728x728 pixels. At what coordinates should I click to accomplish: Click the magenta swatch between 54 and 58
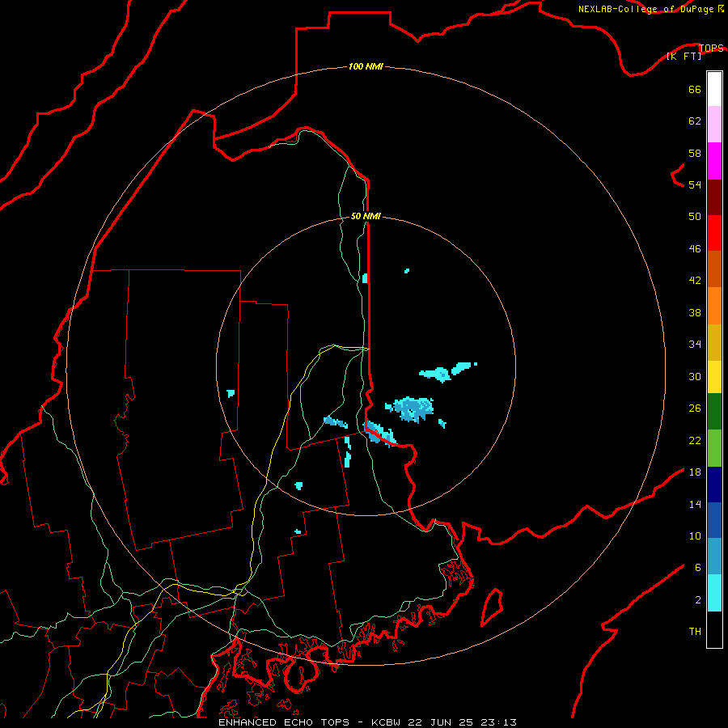point(714,161)
